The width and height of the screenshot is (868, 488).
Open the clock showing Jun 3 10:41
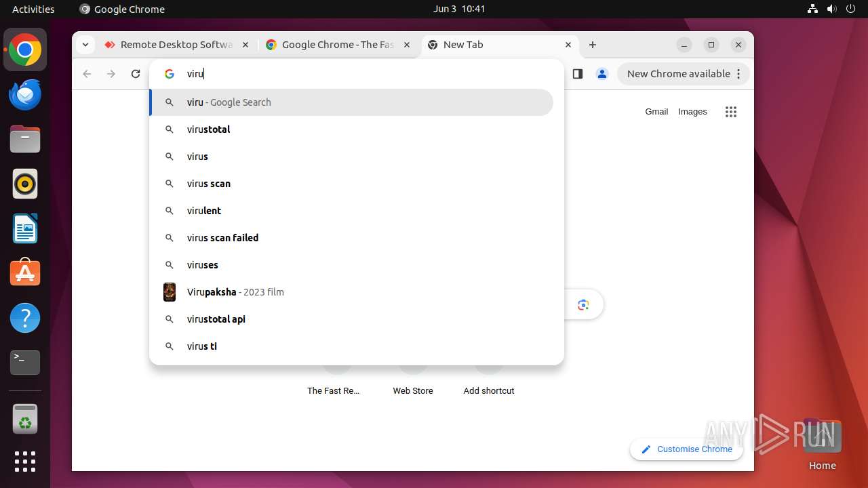pos(459,9)
